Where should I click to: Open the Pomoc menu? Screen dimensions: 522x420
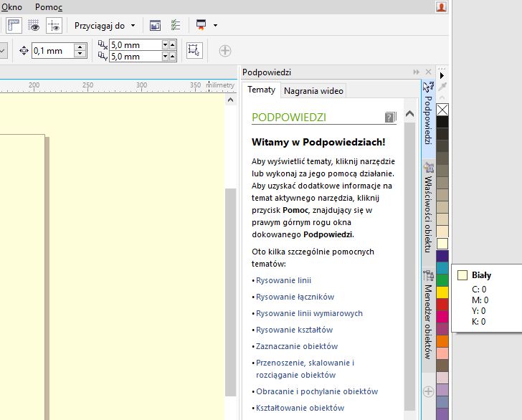coord(49,6)
